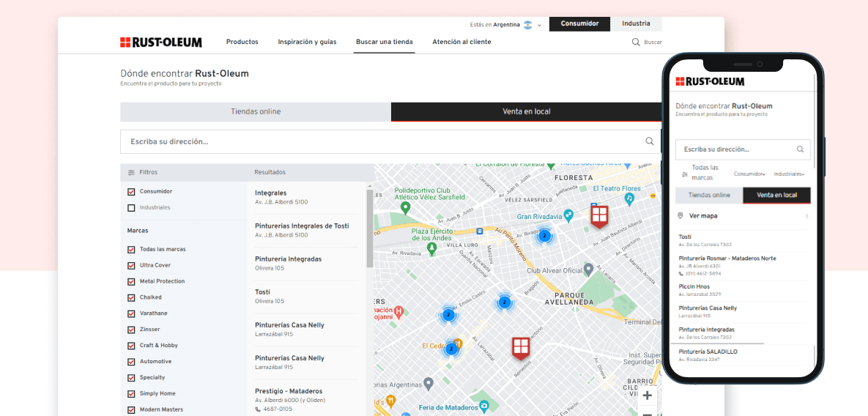This screenshot has width=868, height=416.
Task: Click green pin at Plaza Ejército de los Andes
Action: coord(433,249)
